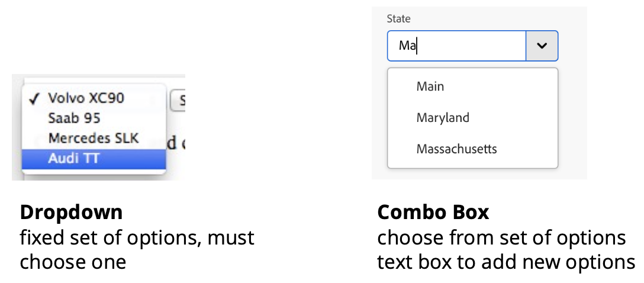Click the "choose from set of options" caption
644x283 pixels.
[x=501, y=237]
